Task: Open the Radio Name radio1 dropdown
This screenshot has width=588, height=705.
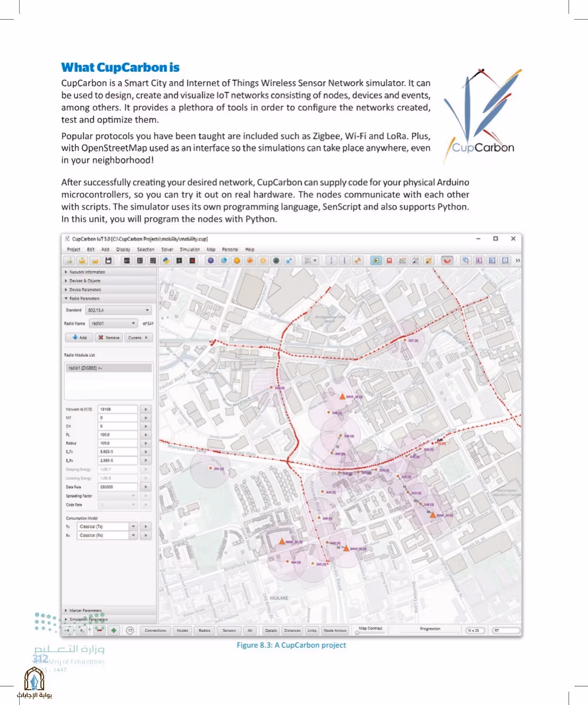Action: click(114, 323)
